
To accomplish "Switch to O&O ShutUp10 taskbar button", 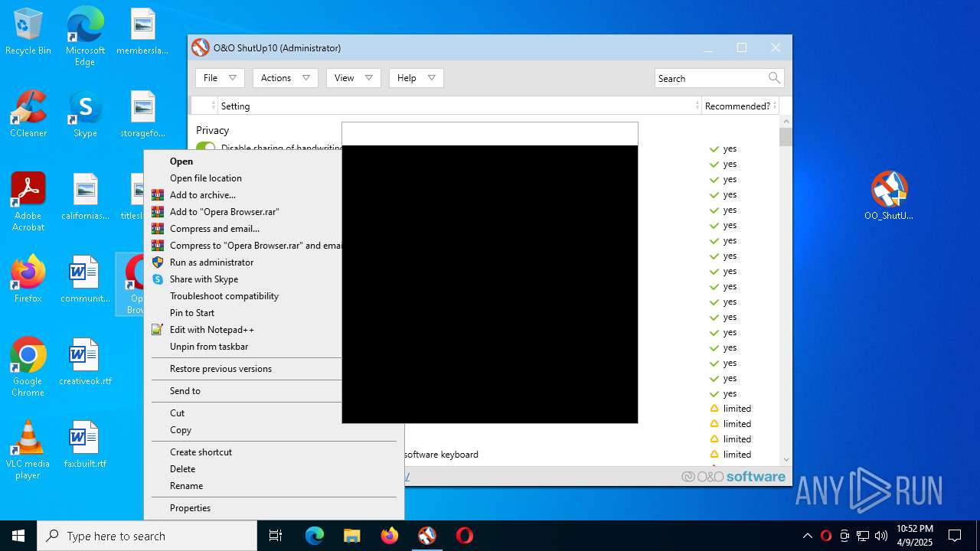I will pyautogui.click(x=427, y=536).
